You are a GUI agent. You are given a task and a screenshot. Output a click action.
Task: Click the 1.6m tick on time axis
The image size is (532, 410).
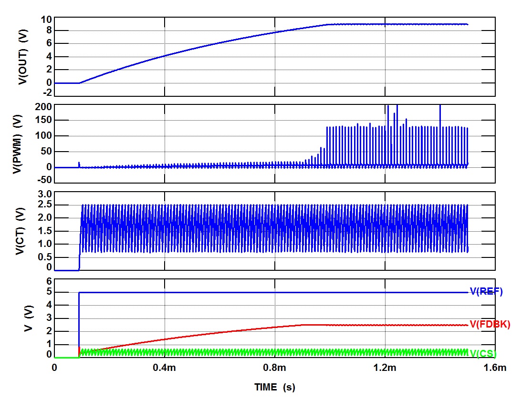click(494, 368)
